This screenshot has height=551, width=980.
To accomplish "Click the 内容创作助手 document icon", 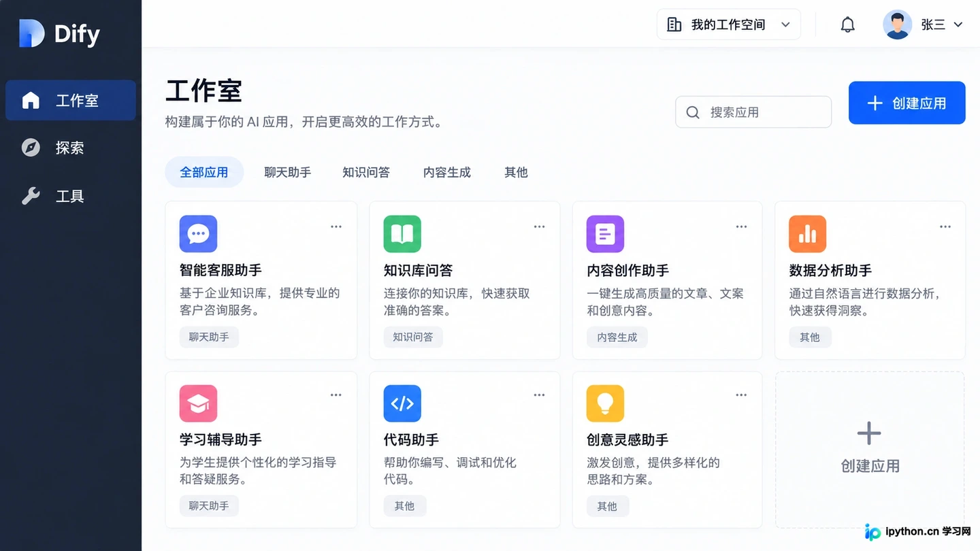I will [x=605, y=234].
